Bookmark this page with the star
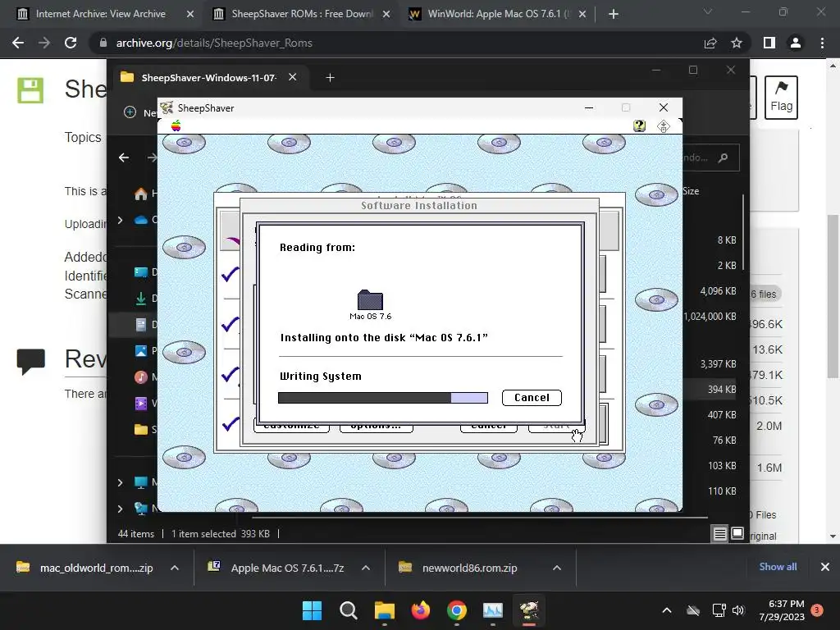 (737, 43)
